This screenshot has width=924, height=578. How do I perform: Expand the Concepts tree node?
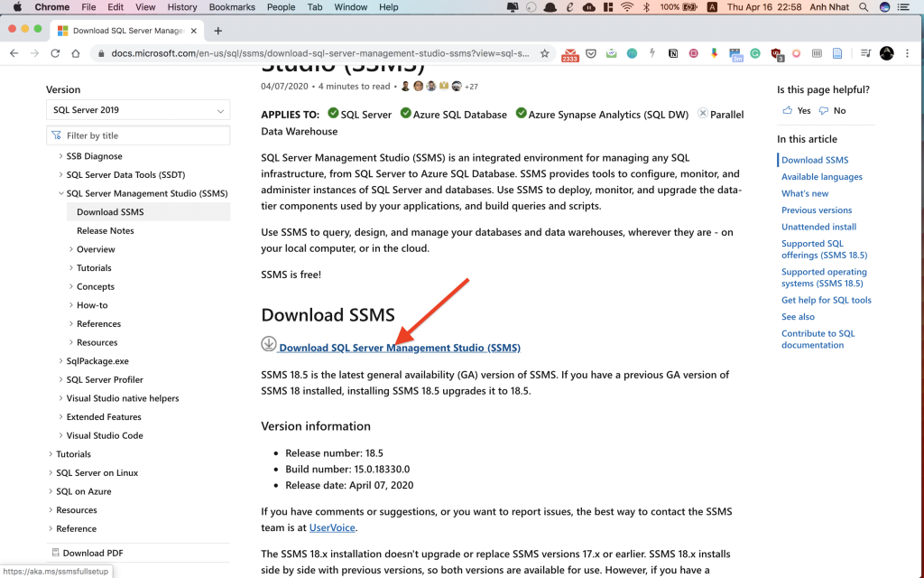coord(71,286)
